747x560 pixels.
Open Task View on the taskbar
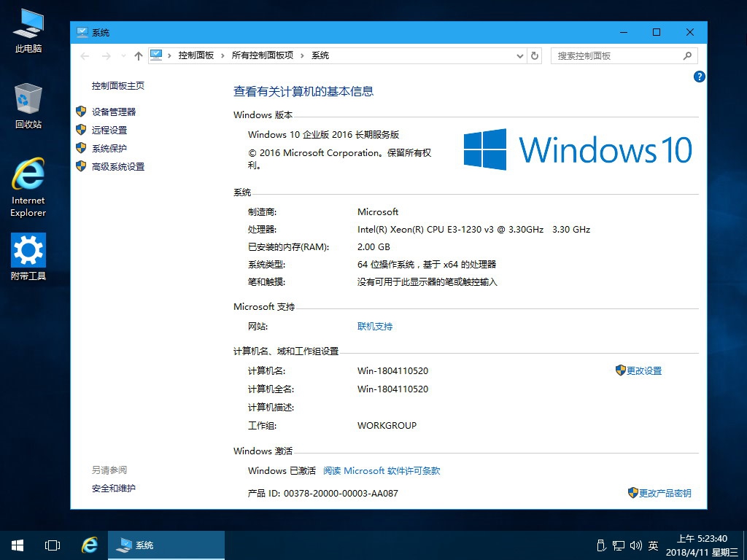click(53, 545)
